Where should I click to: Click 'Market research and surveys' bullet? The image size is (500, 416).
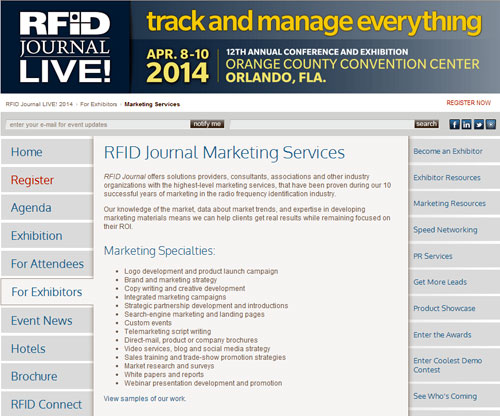169,366
